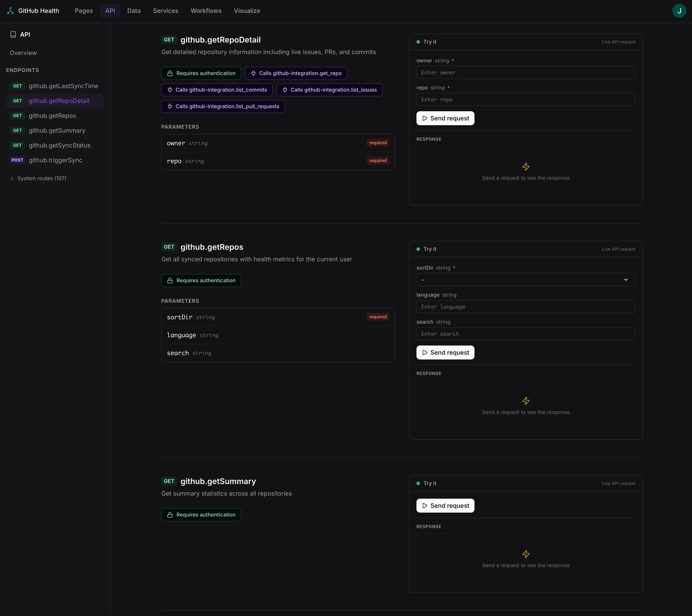Click the Calls github-integration.list_commits badge
This screenshot has width=692, height=616.
pyautogui.click(x=217, y=90)
